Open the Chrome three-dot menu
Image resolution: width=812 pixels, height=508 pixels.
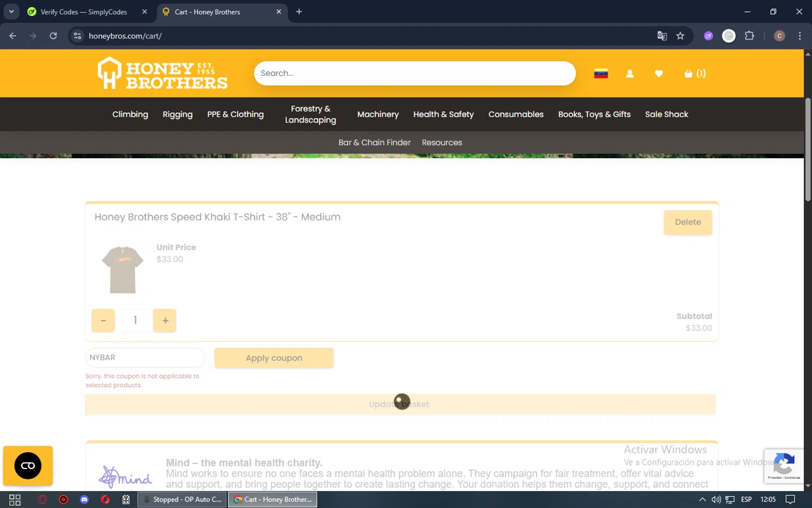point(800,36)
